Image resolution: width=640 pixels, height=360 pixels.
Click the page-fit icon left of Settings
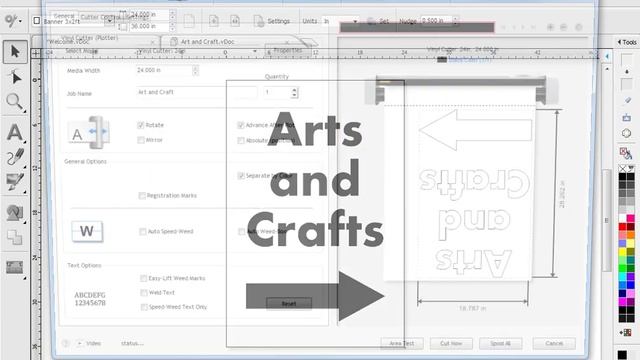coord(235,21)
